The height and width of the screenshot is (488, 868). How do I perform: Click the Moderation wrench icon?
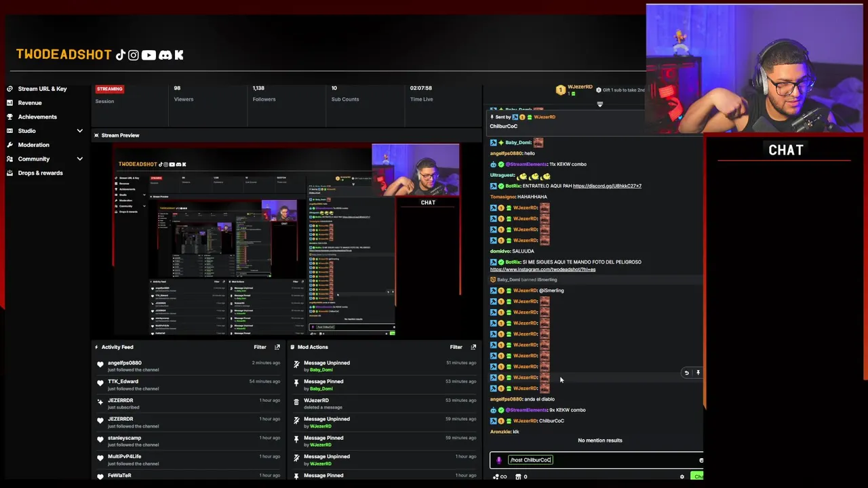point(9,145)
